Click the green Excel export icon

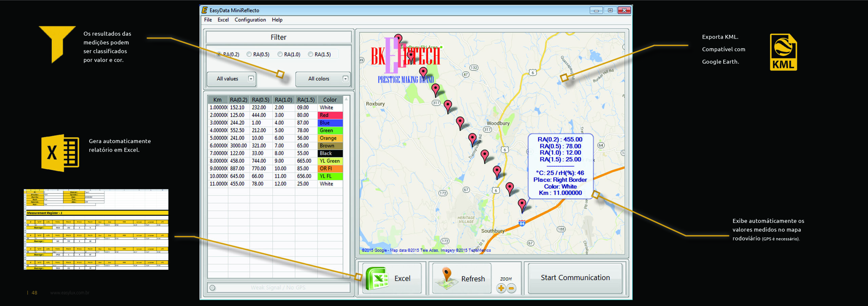(x=376, y=278)
